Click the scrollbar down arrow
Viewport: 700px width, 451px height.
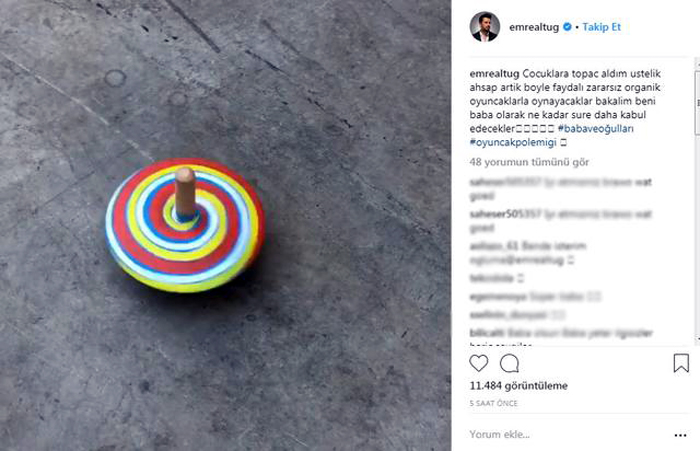695,341
